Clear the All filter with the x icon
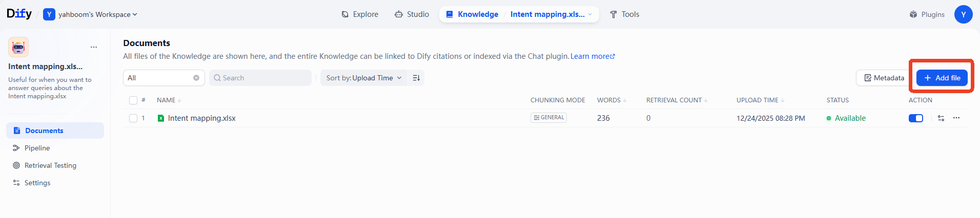Viewport: 980px width, 218px height. (196, 78)
